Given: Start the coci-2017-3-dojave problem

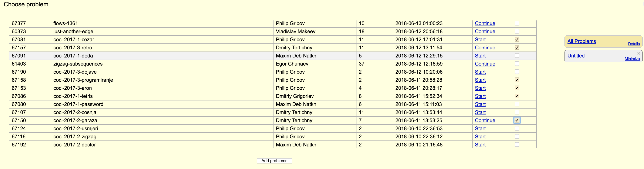Looking at the screenshot, I should tap(480, 72).
